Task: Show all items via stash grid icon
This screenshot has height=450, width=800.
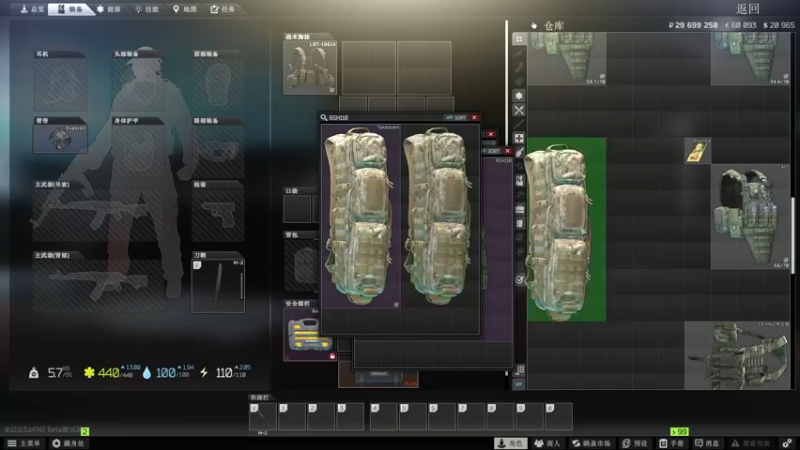Action: click(519, 39)
